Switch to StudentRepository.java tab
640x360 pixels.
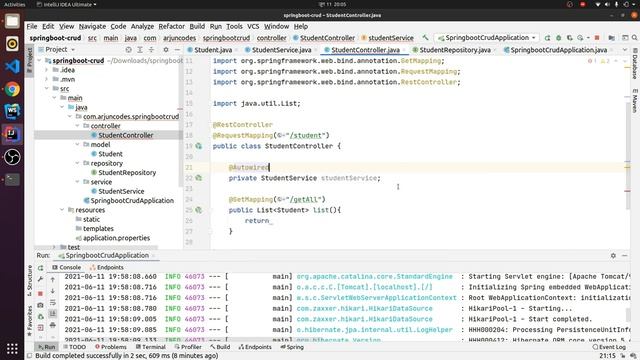455,50
